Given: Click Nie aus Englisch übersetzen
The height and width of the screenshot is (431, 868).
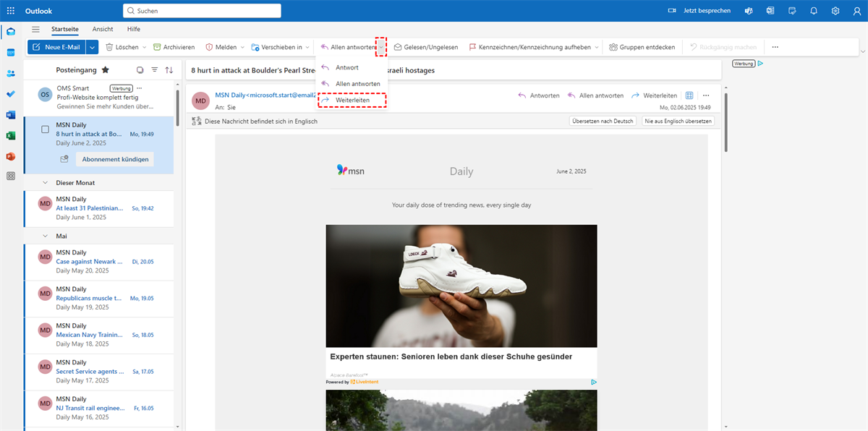Looking at the screenshot, I should pos(678,121).
